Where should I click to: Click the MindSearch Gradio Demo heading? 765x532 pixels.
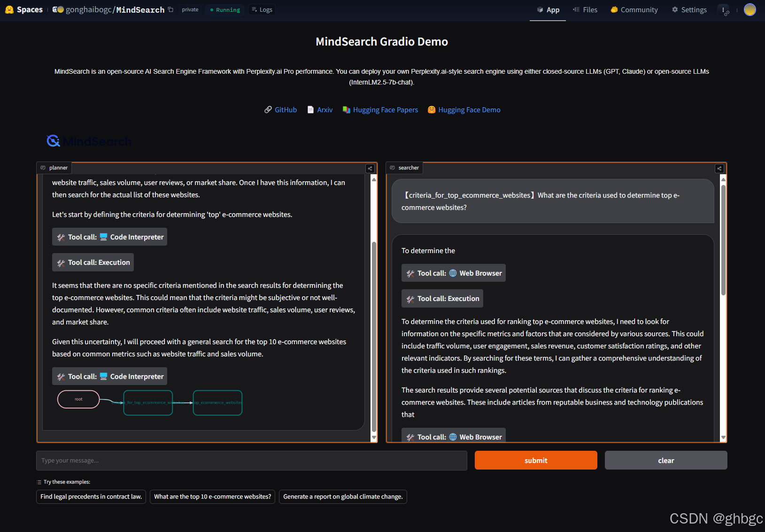coord(382,41)
